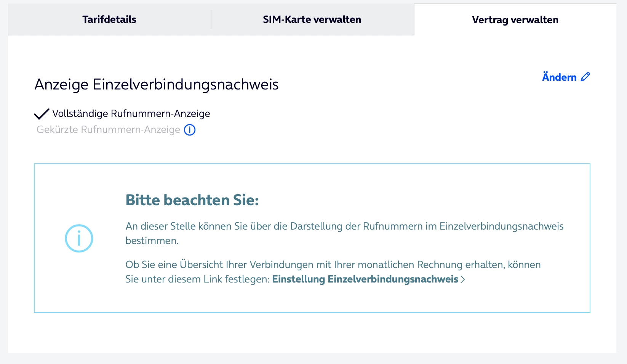Image resolution: width=627 pixels, height=364 pixels.
Task: Click the pencil icon beside Ändern
Action: tap(585, 77)
